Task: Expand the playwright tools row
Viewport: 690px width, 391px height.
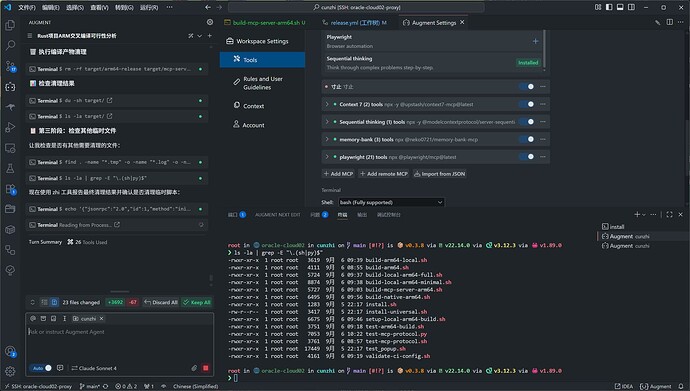Action: click(327, 157)
